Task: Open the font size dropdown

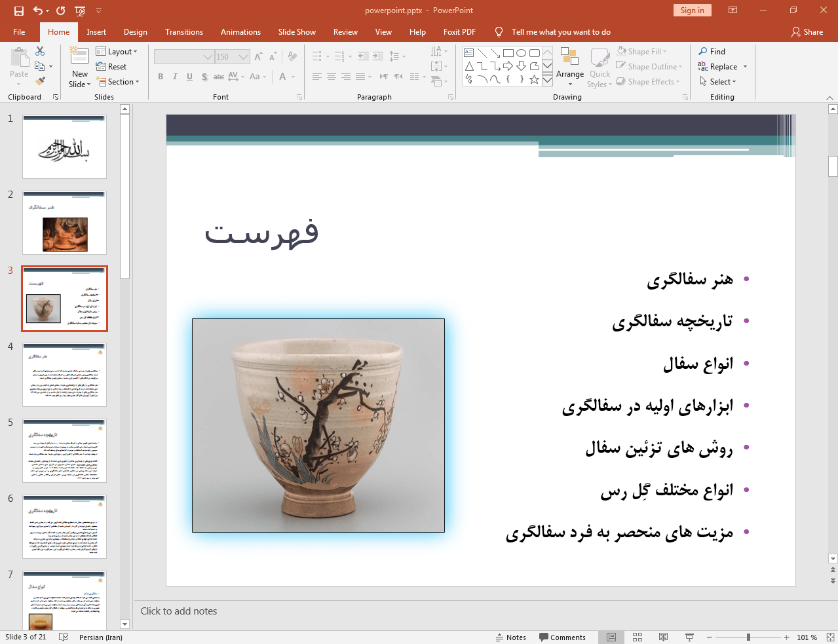Action: pos(244,57)
